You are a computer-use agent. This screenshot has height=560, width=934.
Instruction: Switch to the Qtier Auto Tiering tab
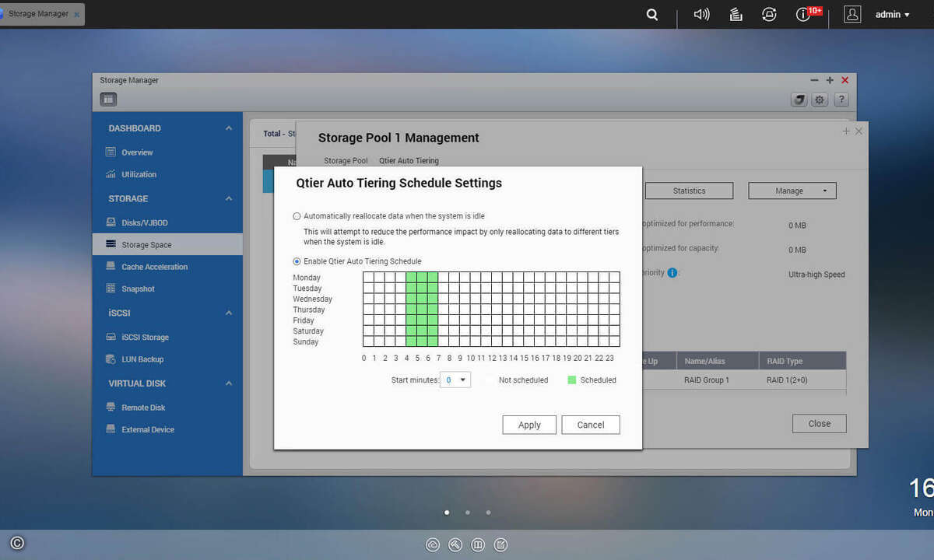pyautogui.click(x=409, y=161)
